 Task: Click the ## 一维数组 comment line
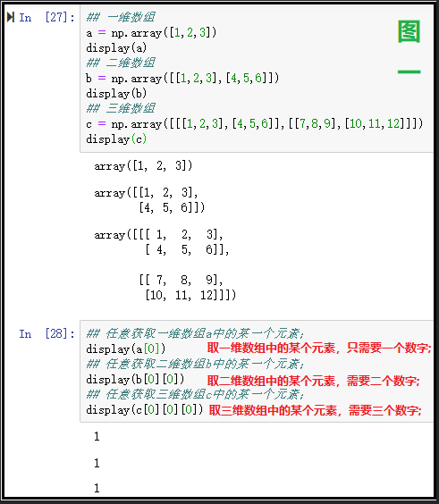point(121,17)
